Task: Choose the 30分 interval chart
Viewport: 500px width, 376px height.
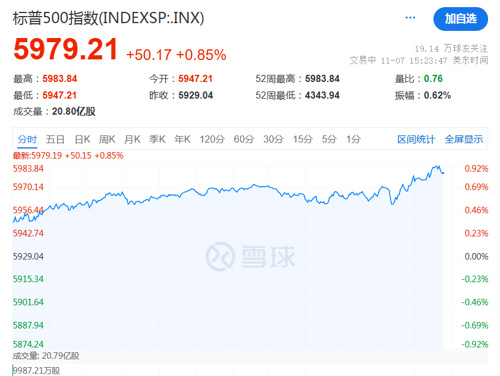Action: coord(273,139)
